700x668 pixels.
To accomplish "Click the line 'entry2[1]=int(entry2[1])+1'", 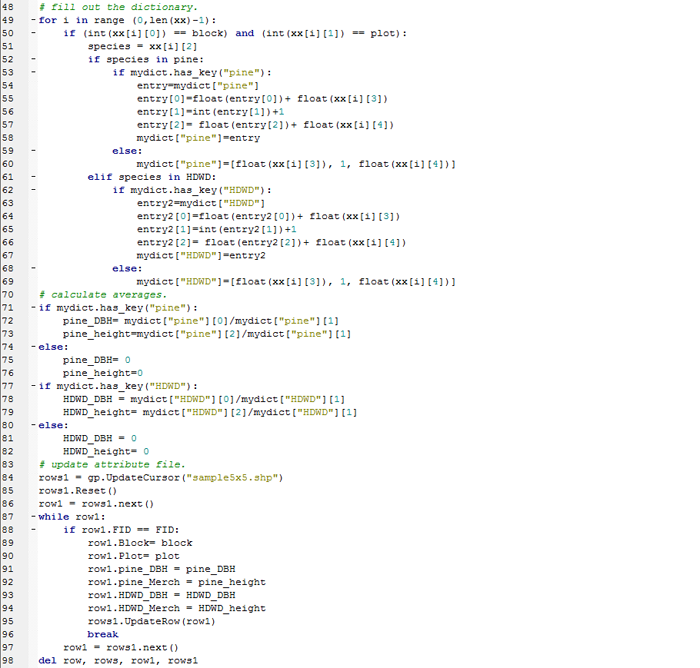I will tap(217, 229).
